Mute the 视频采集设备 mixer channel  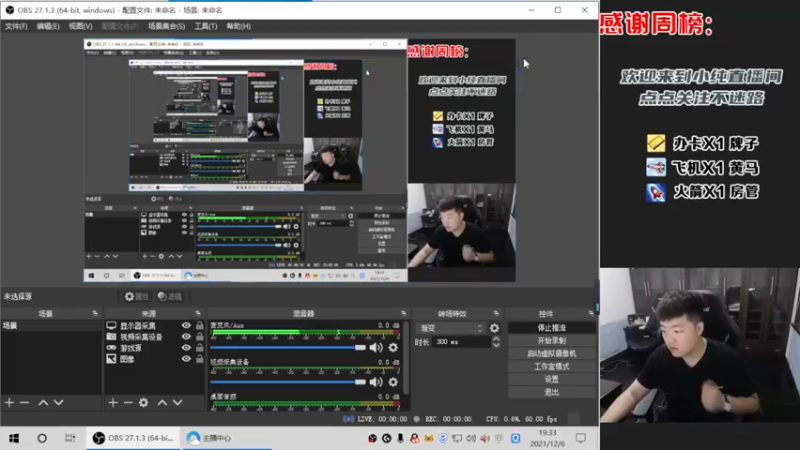click(376, 382)
